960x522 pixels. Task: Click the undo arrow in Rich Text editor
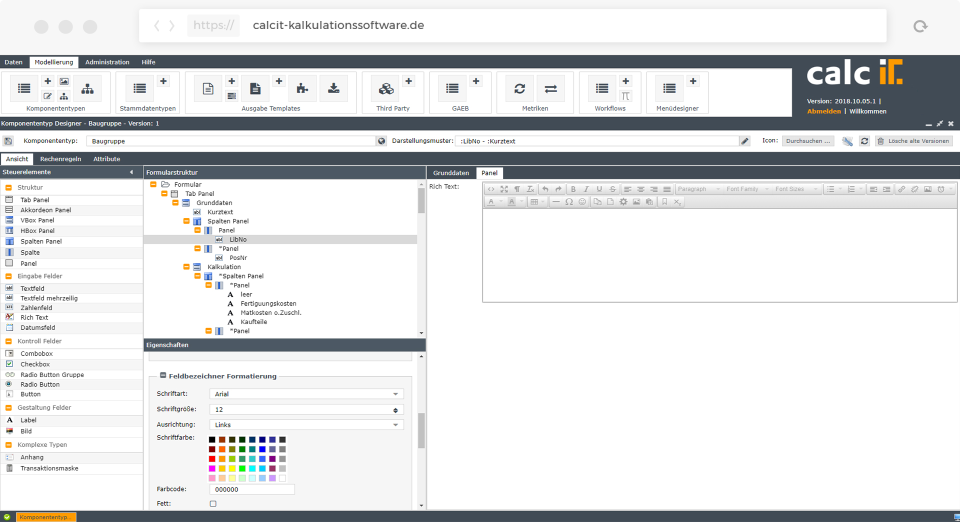[x=545, y=189]
